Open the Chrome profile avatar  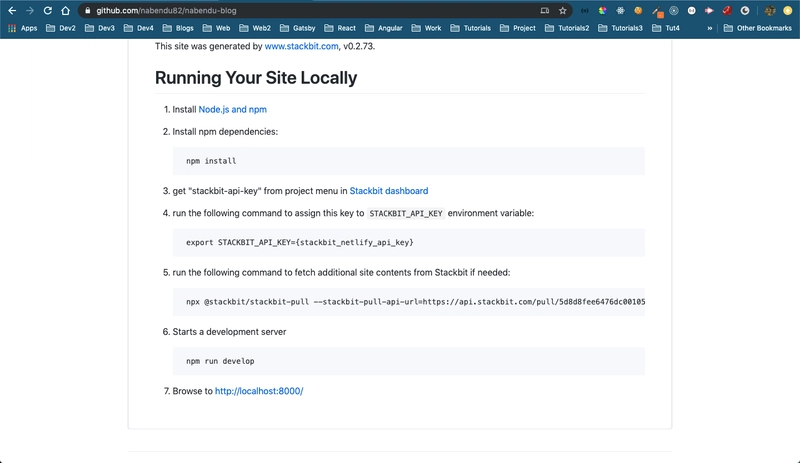pyautogui.click(x=770, y=10)
